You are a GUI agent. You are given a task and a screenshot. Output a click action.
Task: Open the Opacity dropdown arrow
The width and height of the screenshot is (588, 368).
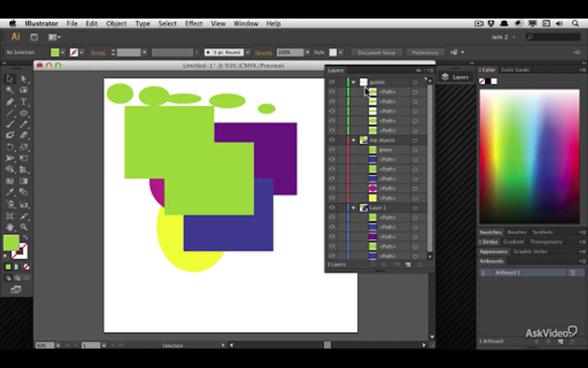pos(307,52)
